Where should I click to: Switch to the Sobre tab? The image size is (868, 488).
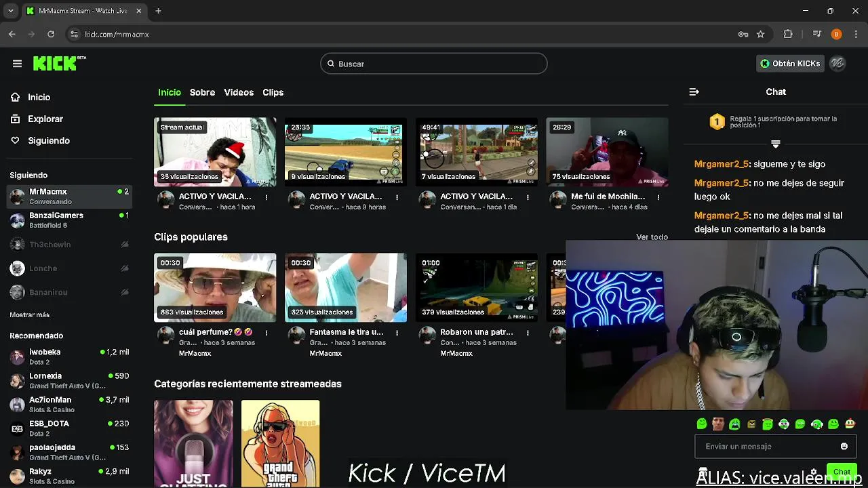[x=202, y=92]
